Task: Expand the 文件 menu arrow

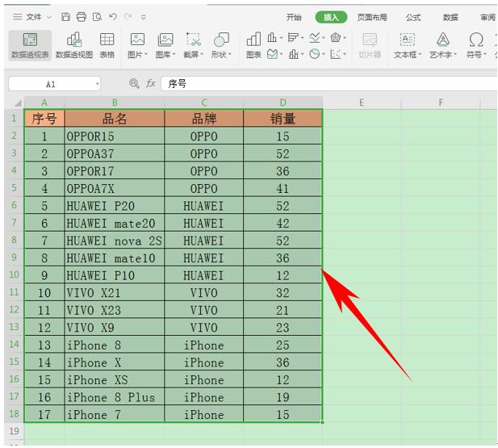Action: [49, 17]
